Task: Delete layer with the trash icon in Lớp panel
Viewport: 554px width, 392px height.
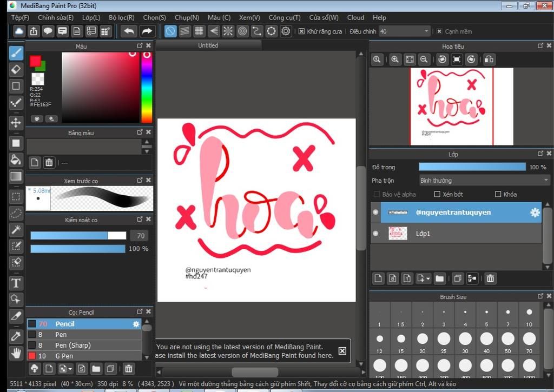Action: pyautogui.click(x=490, y=278)
